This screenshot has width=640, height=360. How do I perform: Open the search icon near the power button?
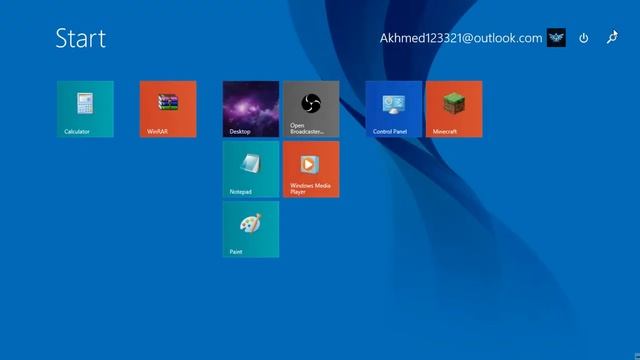[x=612, y=37]
